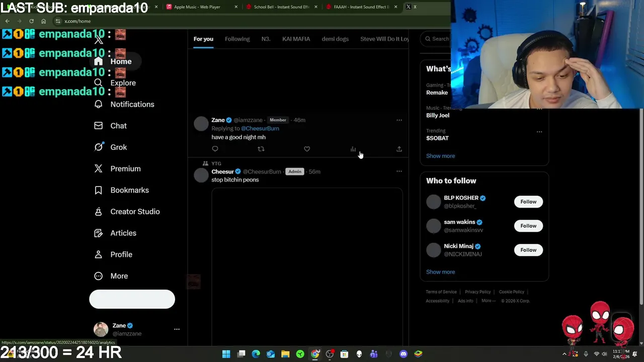Open Task View on taskbar
This screenshot has height=362, width=644.
241,354
